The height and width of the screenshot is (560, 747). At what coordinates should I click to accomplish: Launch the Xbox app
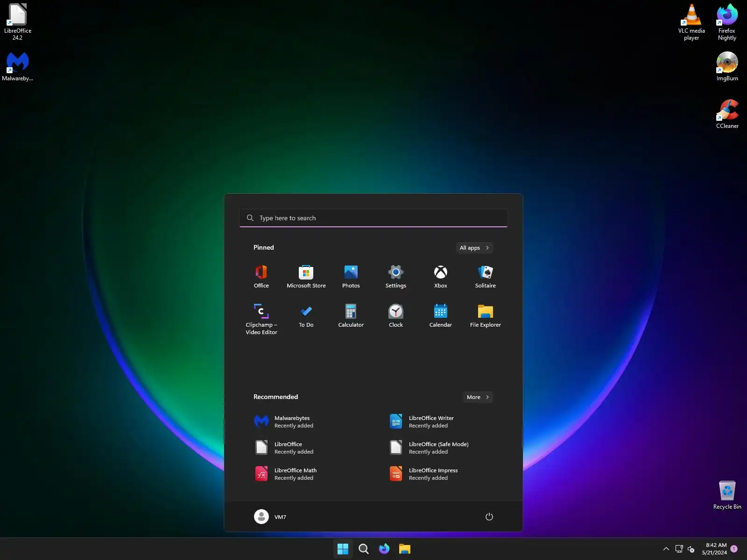[441, 276]
